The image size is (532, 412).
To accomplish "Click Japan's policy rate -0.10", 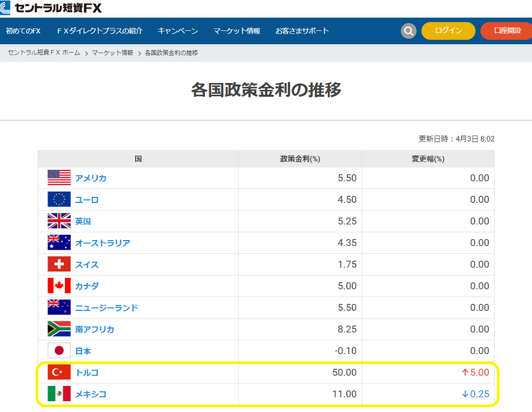I will tap(345, 351).
